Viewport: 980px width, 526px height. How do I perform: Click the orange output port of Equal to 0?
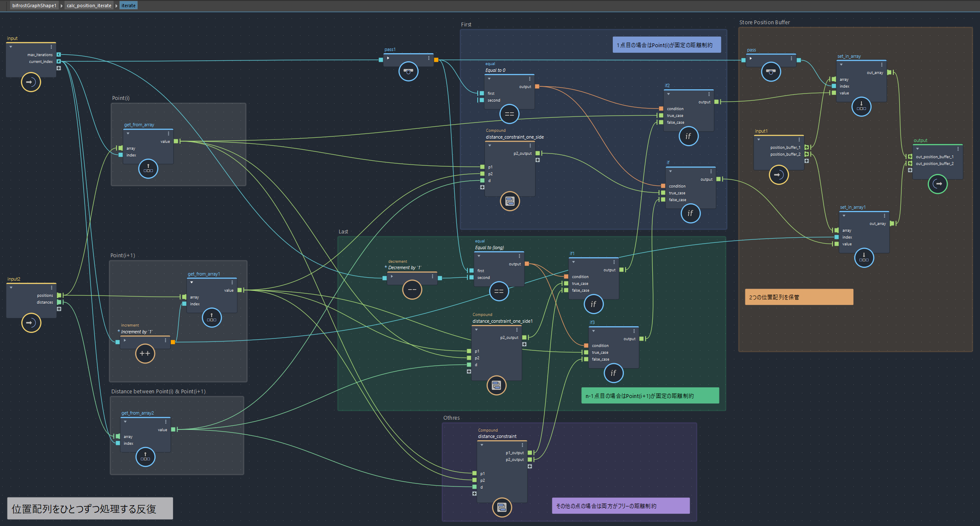(537, 86)
